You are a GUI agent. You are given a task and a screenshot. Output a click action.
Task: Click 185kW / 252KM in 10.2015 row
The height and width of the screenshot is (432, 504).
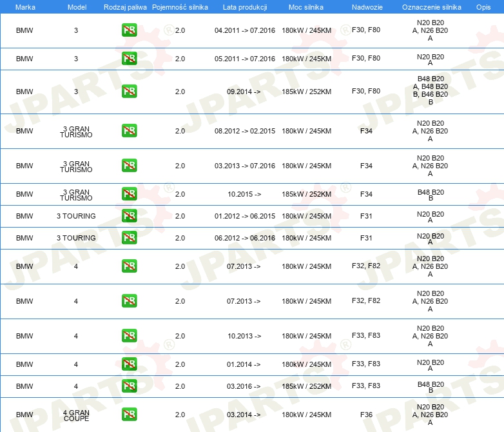pyautogui.click(x=306, y=194)
